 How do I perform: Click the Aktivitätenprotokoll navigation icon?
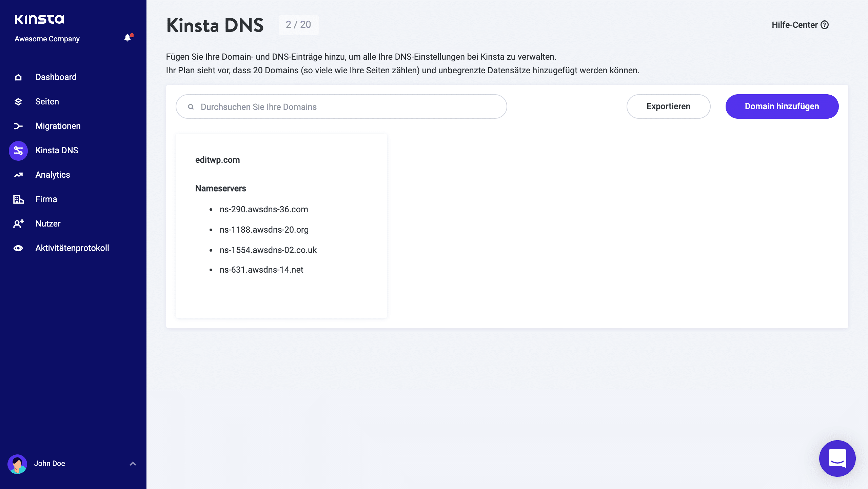coord(18,248)
